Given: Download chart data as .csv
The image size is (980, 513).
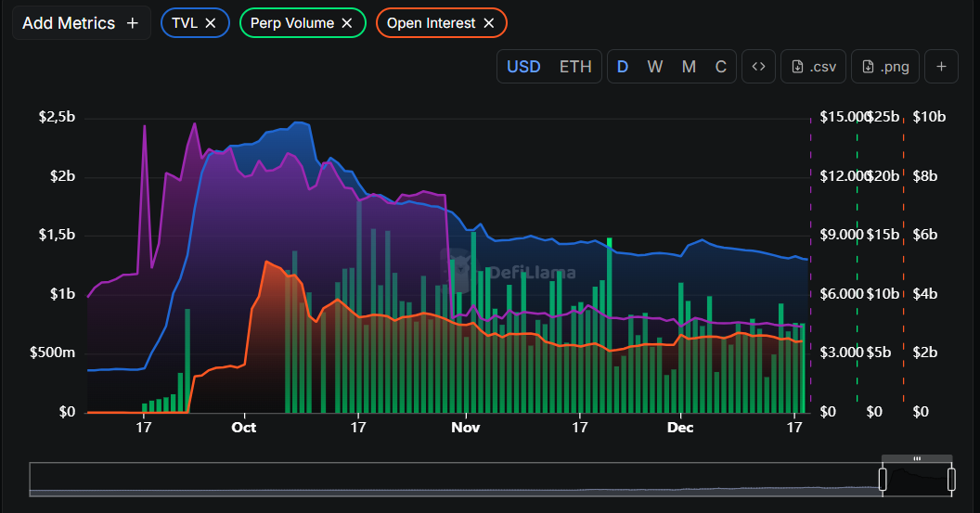Looking at the screenshot, I should pos(814,67).
